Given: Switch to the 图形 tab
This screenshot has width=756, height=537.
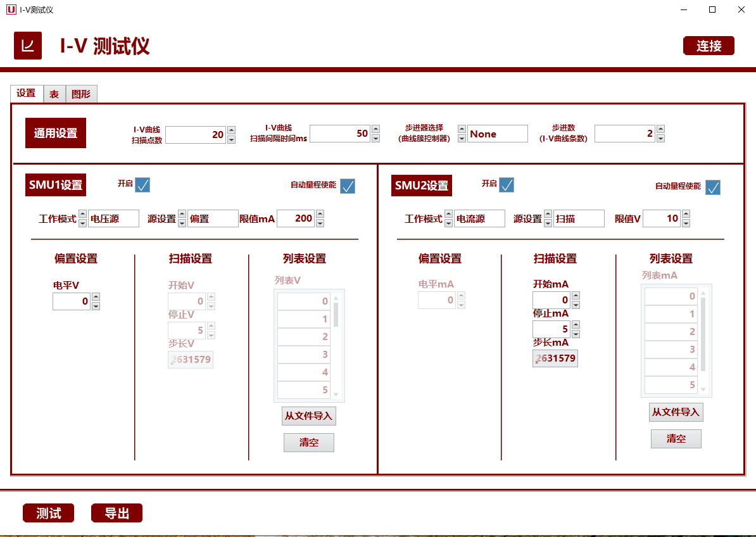Looking at the screenshot, I should (81, 94).
